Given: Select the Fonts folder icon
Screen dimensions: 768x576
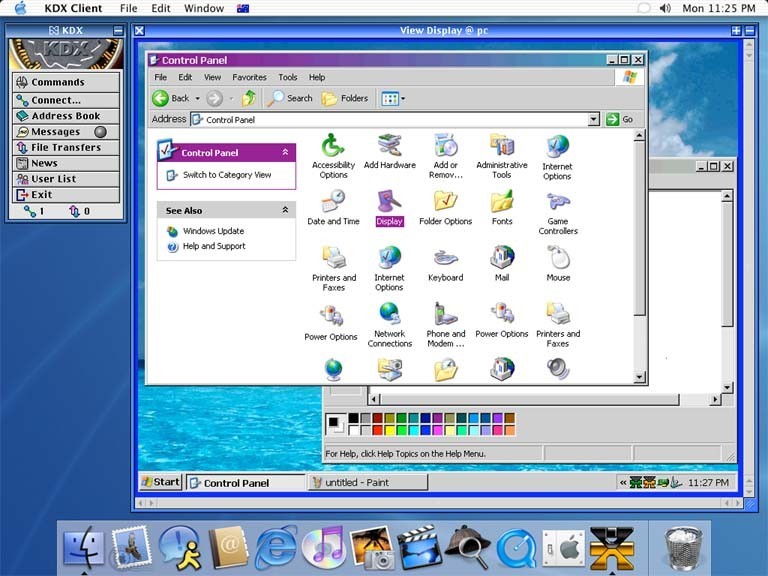Looking at the screenshot, I should (x=502, y=208).
